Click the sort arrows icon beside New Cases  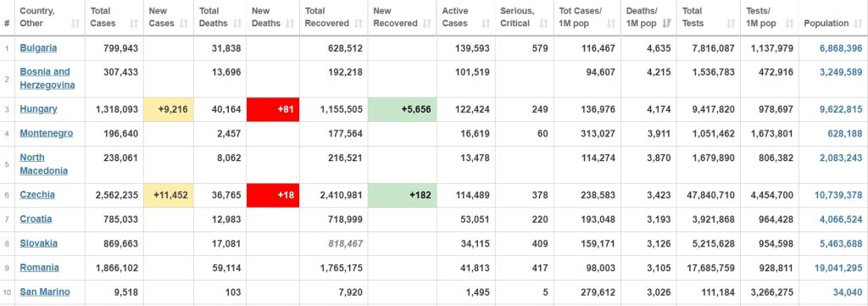pyautogui.click(x=184, y=23)
